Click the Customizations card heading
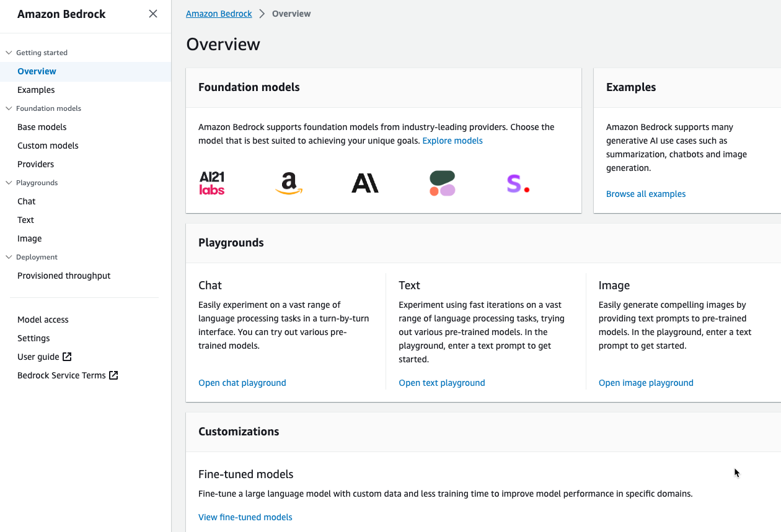The width and height of the screenshot is (781, 532). (239, 432)
